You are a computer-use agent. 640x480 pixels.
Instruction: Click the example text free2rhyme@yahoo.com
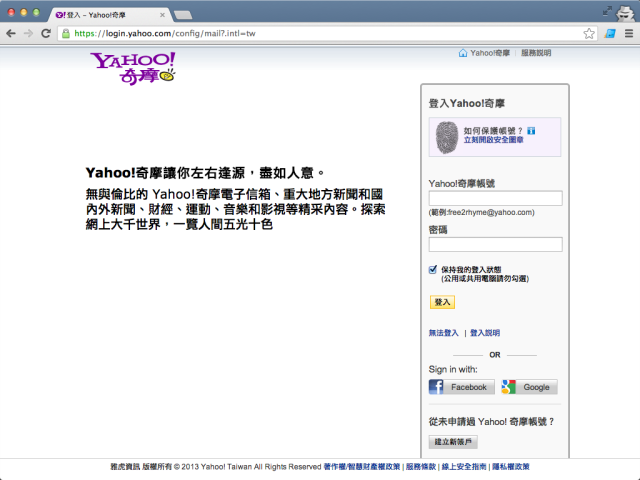[490, 212]
